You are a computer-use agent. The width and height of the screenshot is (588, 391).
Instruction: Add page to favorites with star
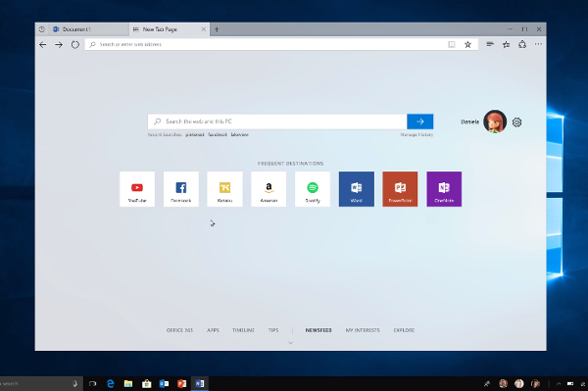467,45
